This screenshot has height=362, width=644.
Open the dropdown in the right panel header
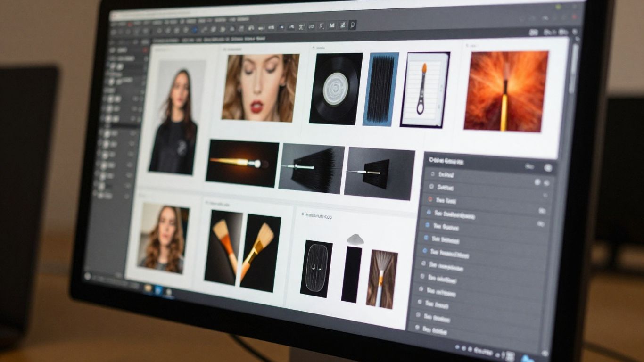[x=530, y=166]
